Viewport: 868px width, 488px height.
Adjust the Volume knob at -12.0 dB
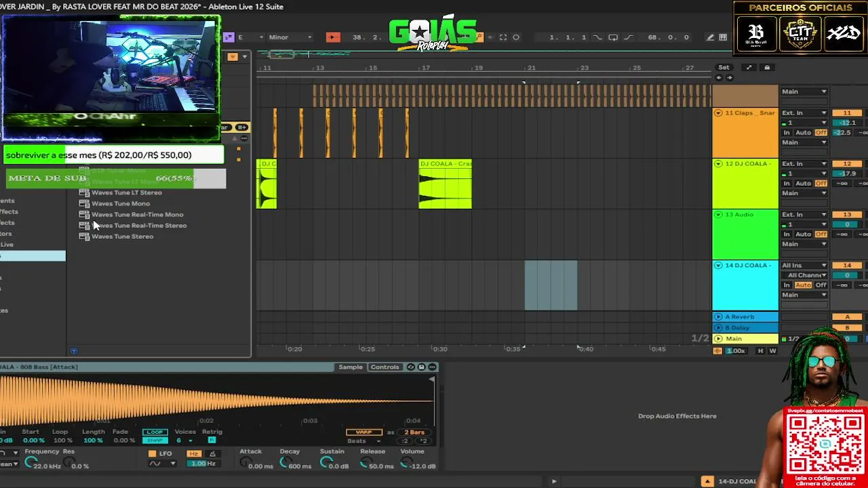click(406, 463)
